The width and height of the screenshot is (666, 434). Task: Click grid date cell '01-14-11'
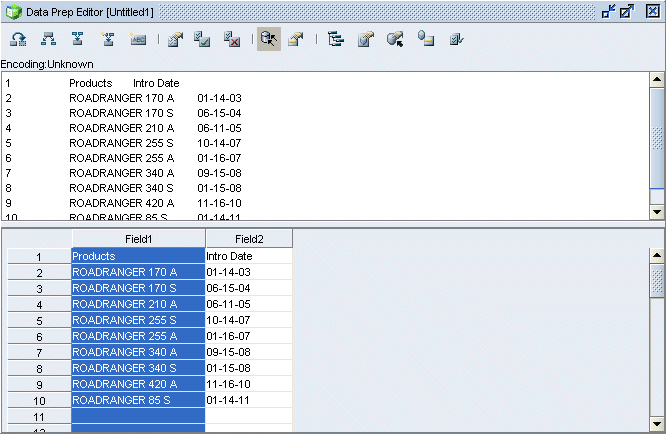(x=249, y=400)
